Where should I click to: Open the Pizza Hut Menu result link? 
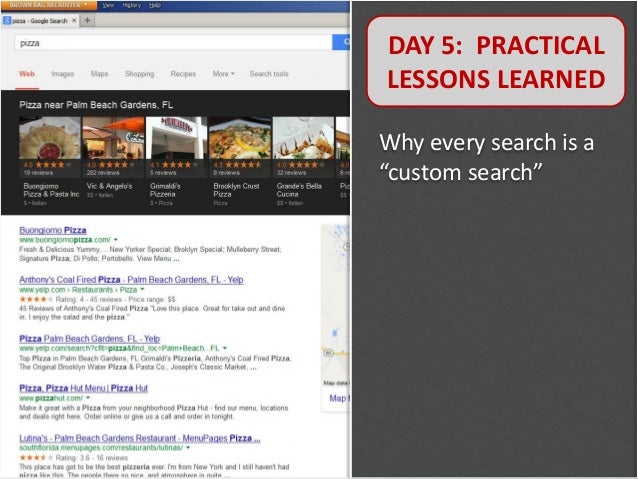(x=83, y=388)
